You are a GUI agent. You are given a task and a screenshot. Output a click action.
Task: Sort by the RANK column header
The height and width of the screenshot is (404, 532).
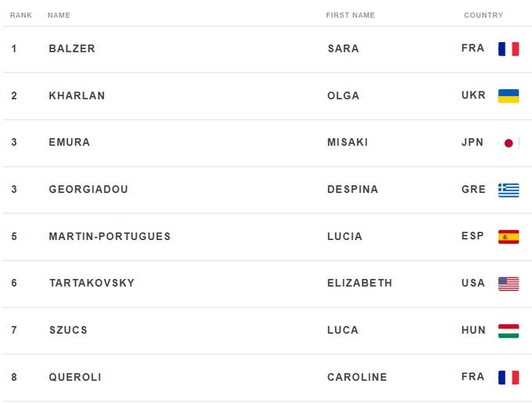(21, 16)
